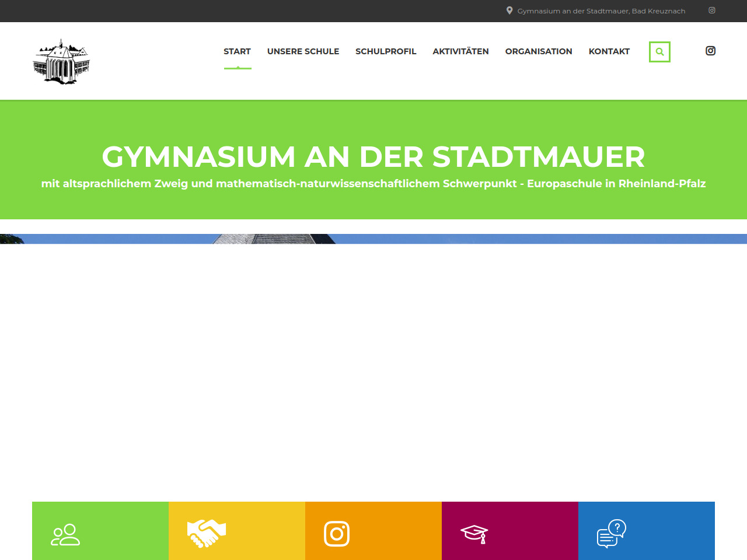Image resolution: width=747 pixels, height=560 pixels.
Task: Click the school photo banner strip
Action: point(373,239)
